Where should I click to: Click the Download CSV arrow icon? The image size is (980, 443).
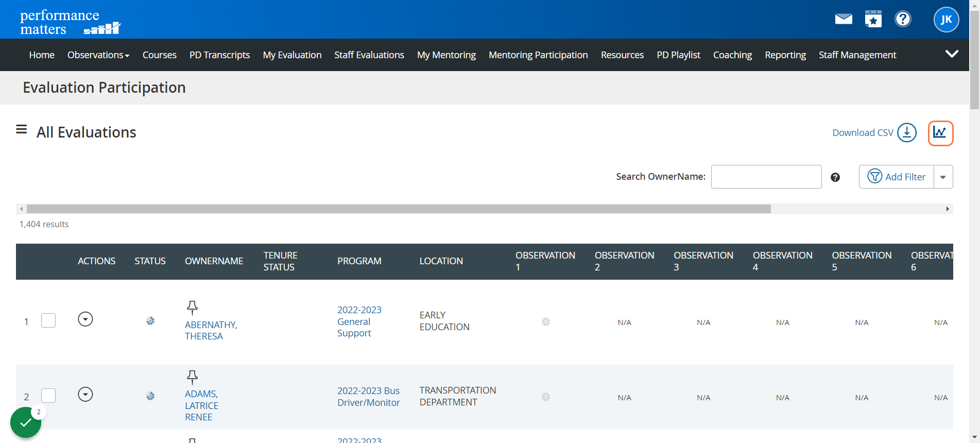coord(907,133)
